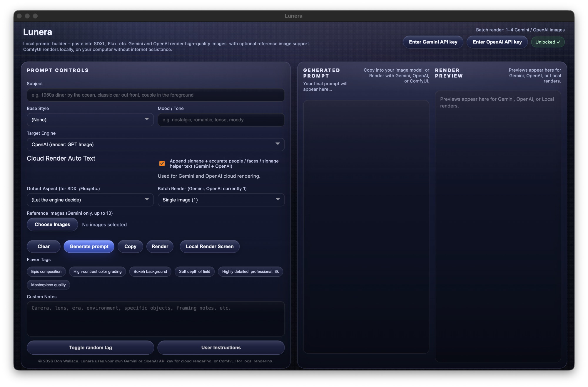Click the Copy button
Viewport: 588px width, 387px height.
click(130, 247)
